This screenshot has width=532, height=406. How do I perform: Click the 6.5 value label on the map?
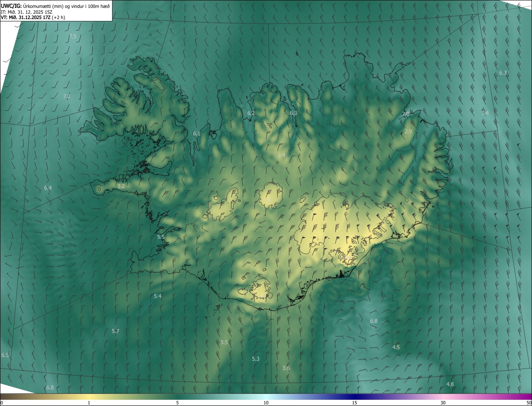click(5, 355)
